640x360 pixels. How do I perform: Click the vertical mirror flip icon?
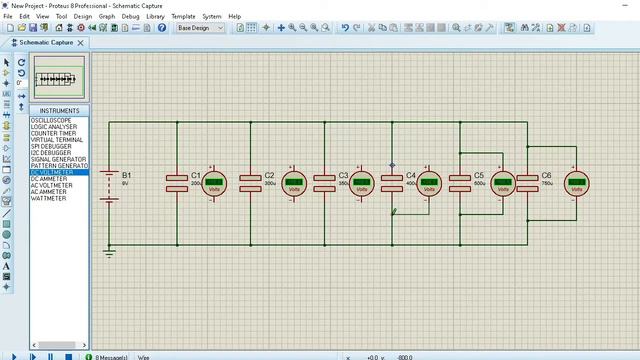[22, 107]
